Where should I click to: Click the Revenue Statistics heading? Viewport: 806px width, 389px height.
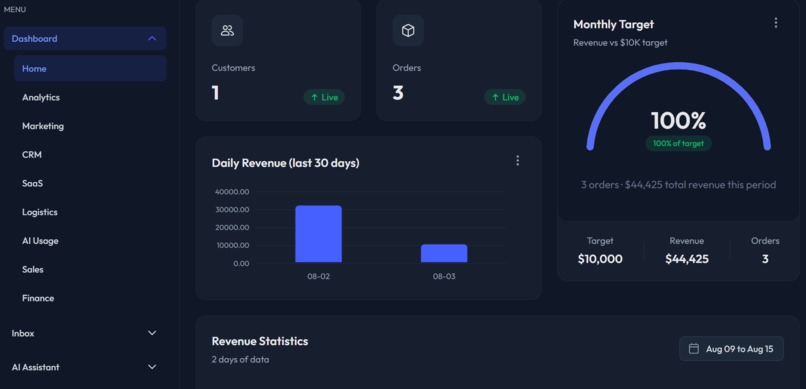(260, 341)
